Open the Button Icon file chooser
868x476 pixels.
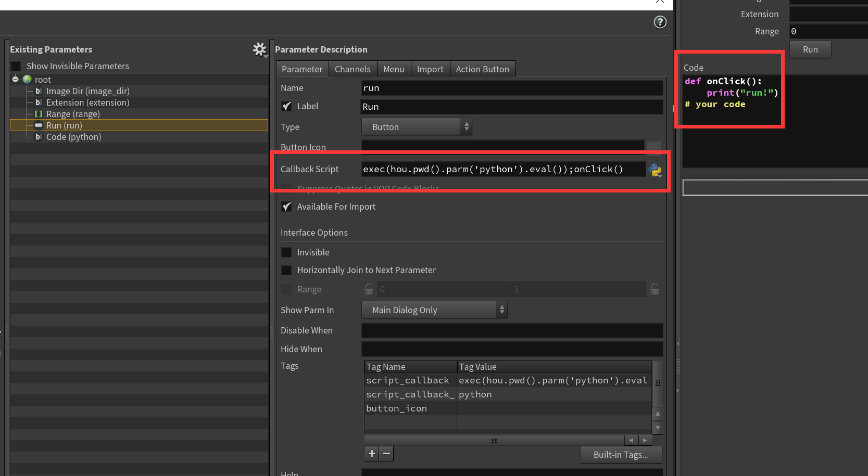(653, 147)
